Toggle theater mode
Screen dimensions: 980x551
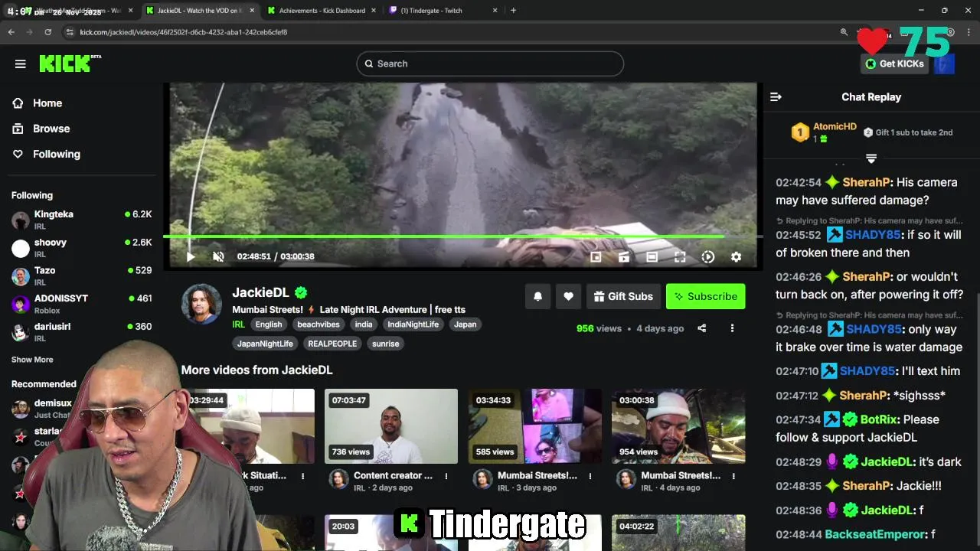[652, 257]
